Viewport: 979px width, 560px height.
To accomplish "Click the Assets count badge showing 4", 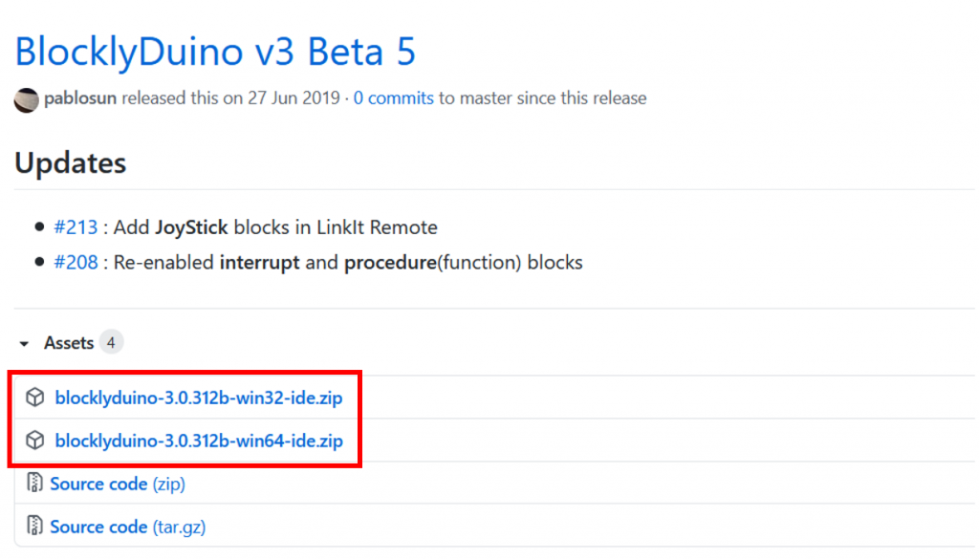I will point(111,343).
